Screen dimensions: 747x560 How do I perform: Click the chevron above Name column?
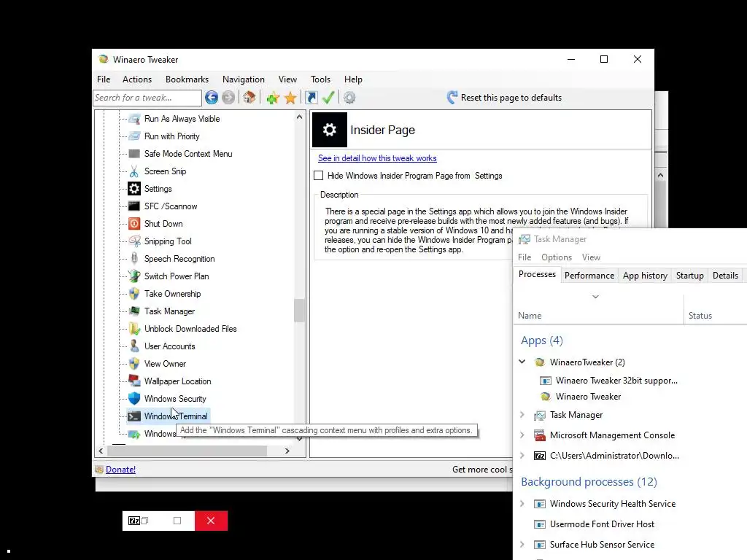tap(595, 297)
